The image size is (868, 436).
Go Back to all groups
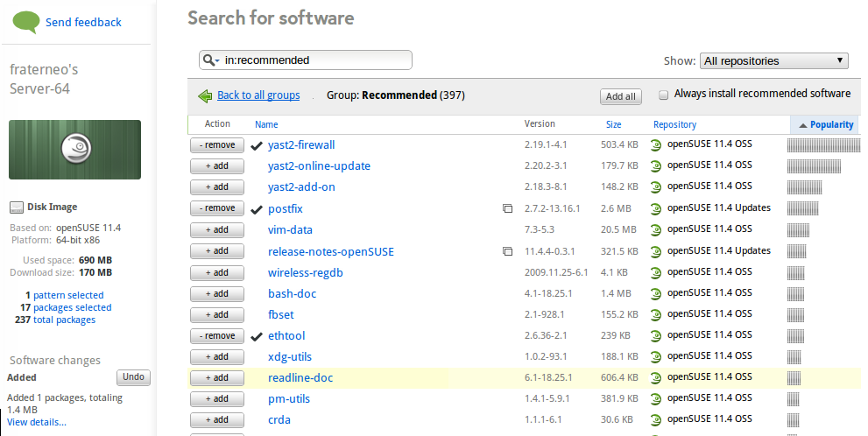click(x=258, y=95)
